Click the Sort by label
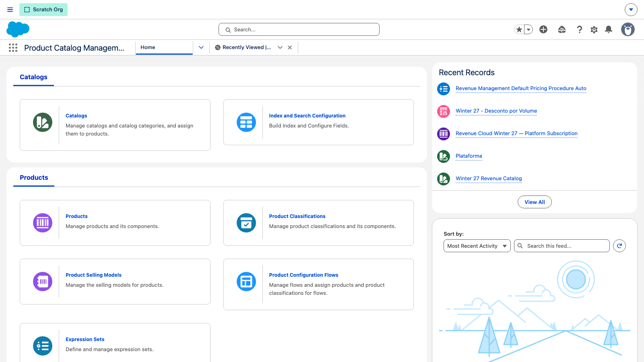The height and width of the screenshot is (362, 644). click(454, 234)
